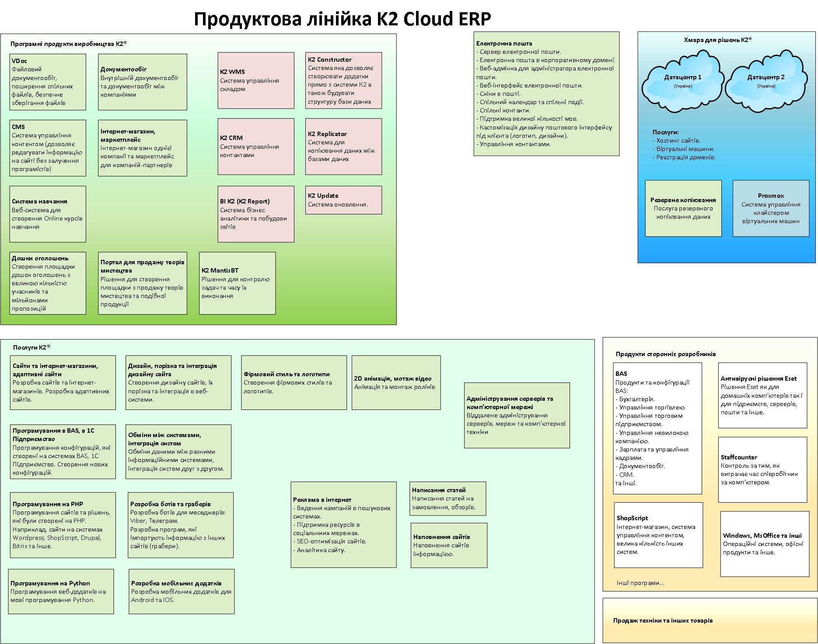Select Дизайн, порізка та інтеграція дизайну box

pos(178,382)
